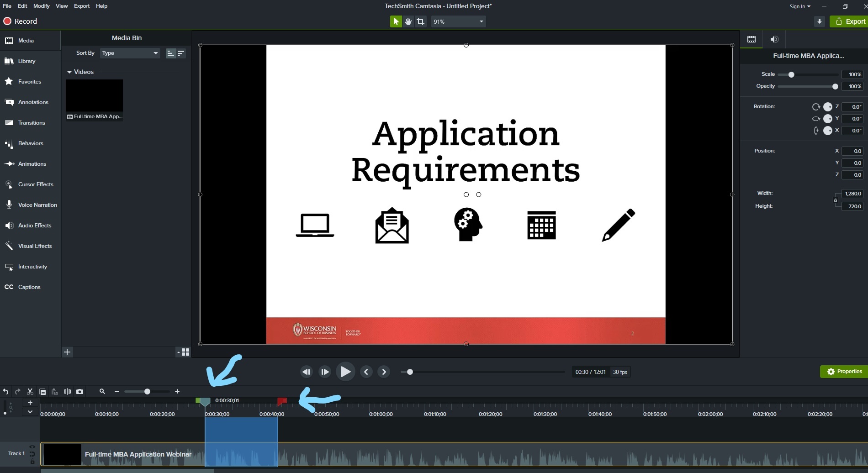Click the Opacity slider handle
This screenshot has width=868, height=473.
click(x=835, y=87)
